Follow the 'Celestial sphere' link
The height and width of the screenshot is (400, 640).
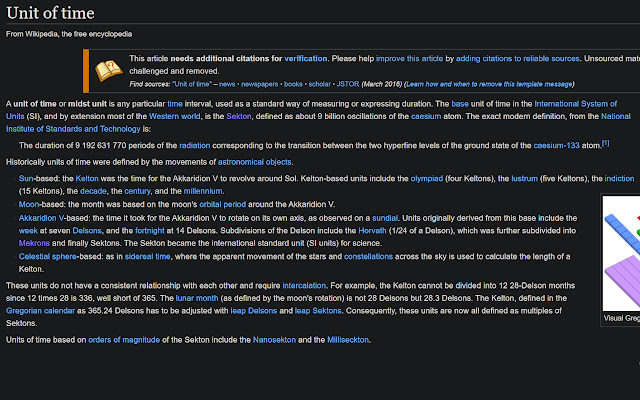pos(47,256)
